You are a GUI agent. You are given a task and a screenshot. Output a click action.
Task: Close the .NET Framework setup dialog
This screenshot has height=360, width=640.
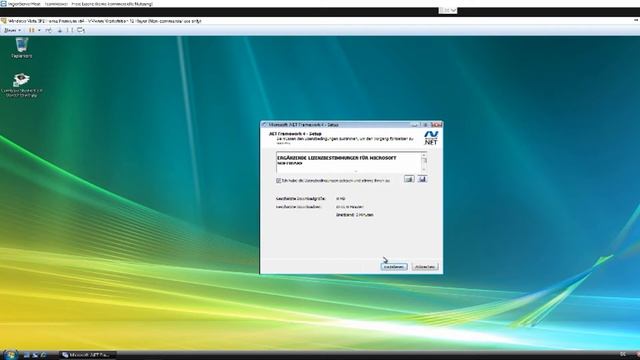436,124
